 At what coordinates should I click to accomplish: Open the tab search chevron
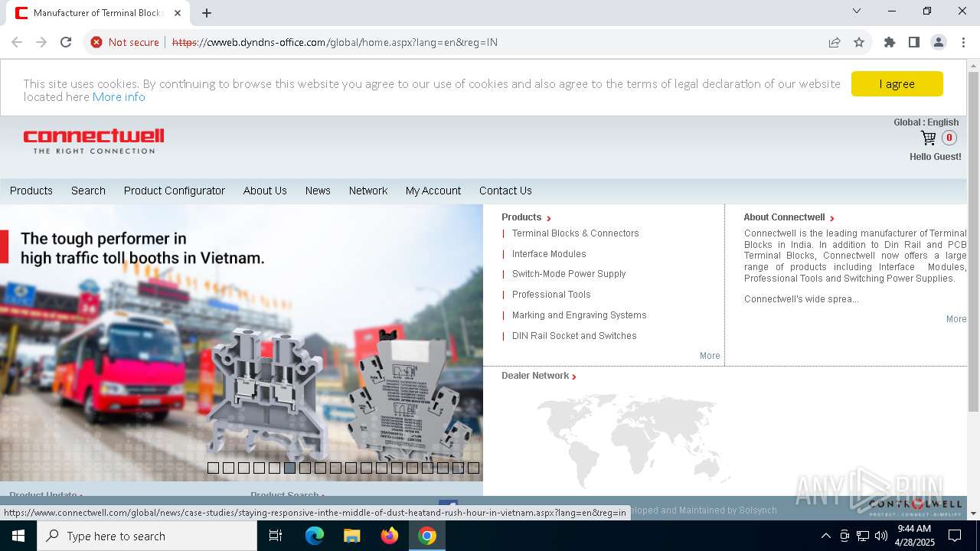click(x=857, y=11)
